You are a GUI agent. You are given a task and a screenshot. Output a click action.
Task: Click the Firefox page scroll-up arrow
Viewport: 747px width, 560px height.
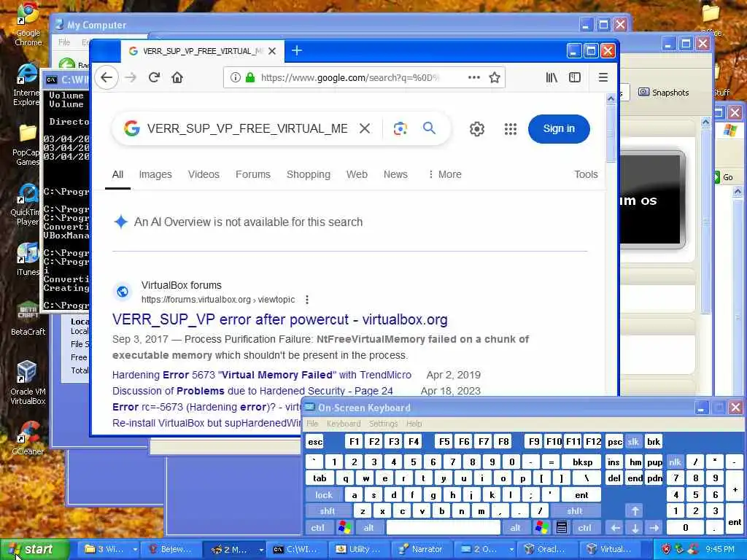tap(611, 98)
